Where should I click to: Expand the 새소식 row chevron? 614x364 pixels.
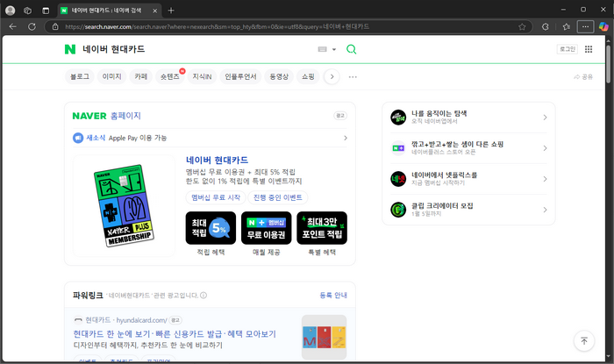[346, 138]
